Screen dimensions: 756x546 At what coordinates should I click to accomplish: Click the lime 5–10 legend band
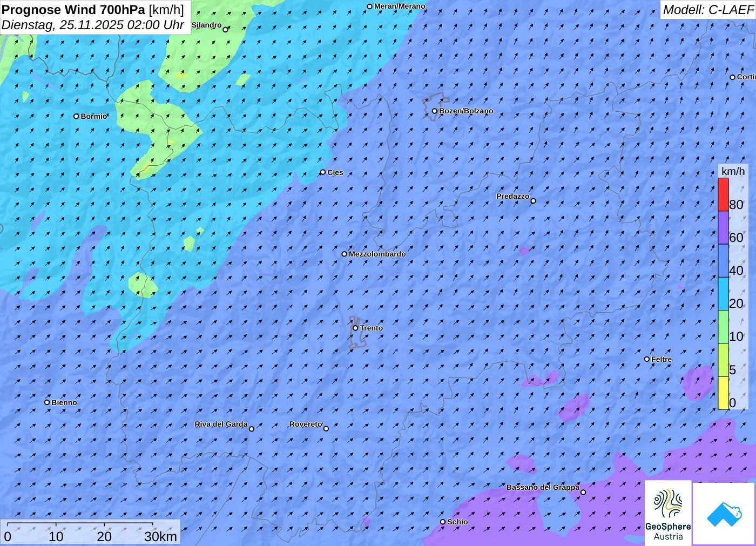[723, 360]
